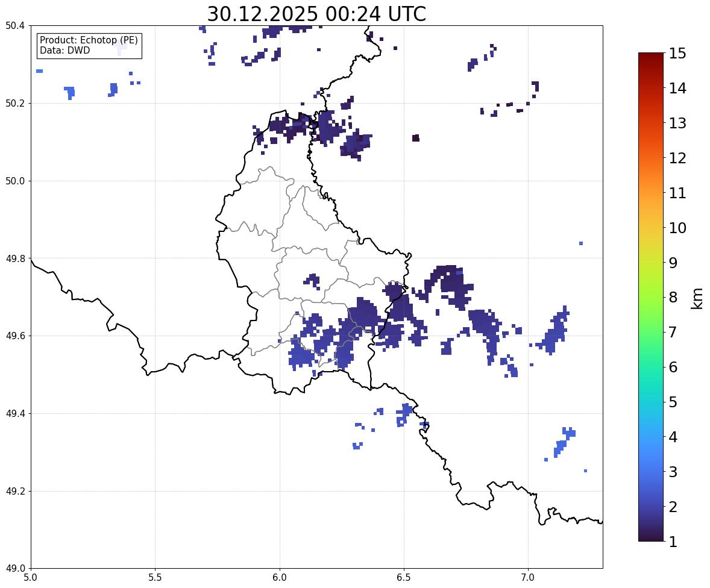
Task: Click the x-axis label 5.5
Action: tap(155, 578)
